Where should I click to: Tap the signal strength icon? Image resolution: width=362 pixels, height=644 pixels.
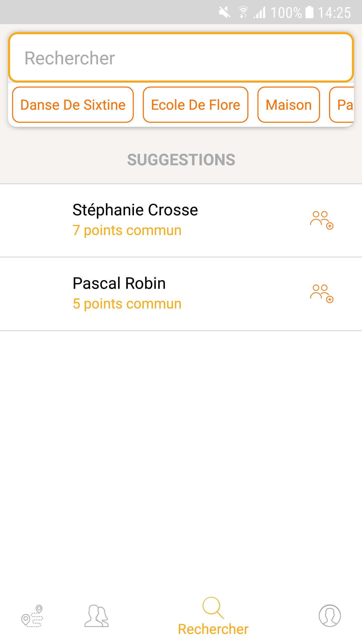(259, 12)
